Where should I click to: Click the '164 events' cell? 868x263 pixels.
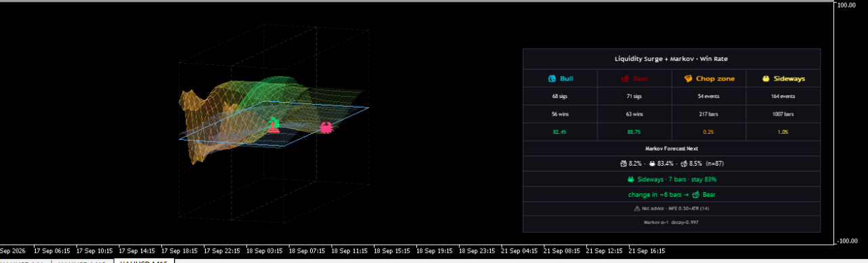(x=783, y=97)
